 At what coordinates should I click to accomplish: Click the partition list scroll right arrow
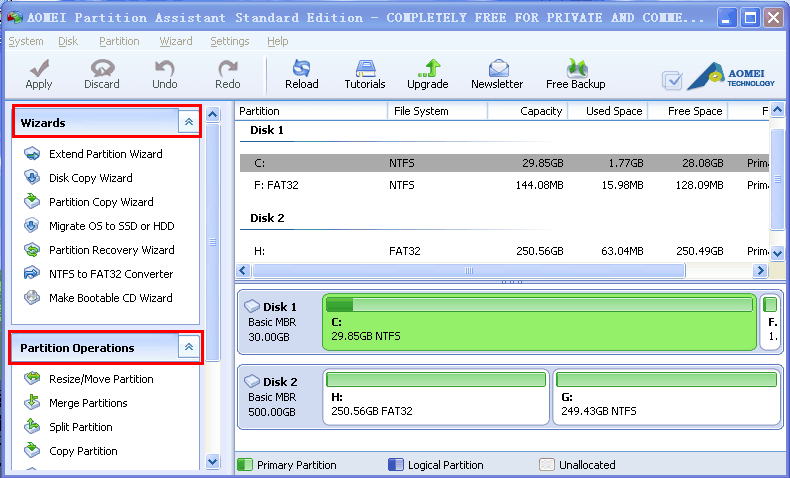(x=760, y=270)
